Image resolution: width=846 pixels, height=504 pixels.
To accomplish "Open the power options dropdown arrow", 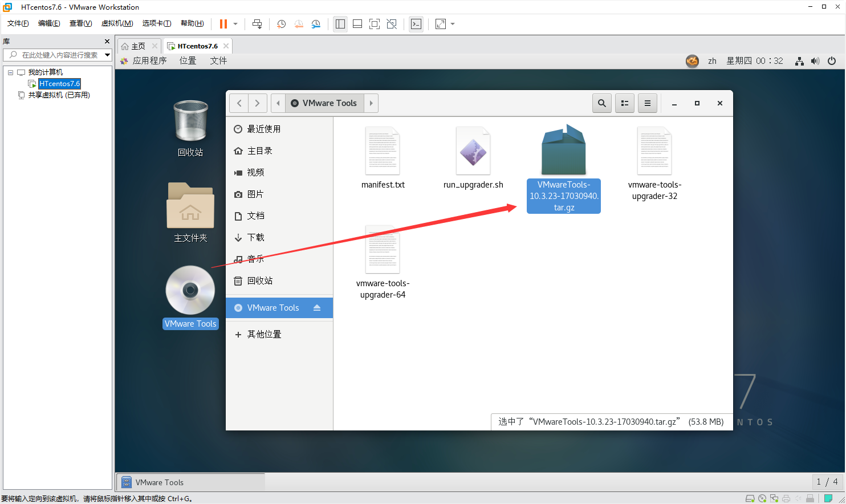I will tap(235, 24).
